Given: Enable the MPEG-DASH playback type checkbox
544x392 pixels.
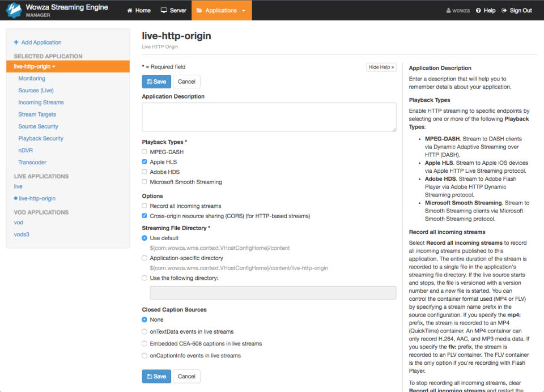Looking at the screenshot, I should 144,152.
